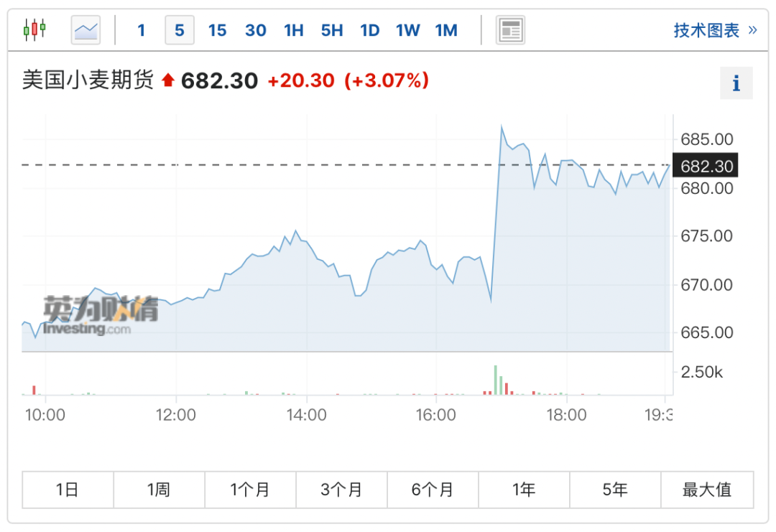Click the info icon button
This screenshot has width=776, height=532.
point(736,83)
